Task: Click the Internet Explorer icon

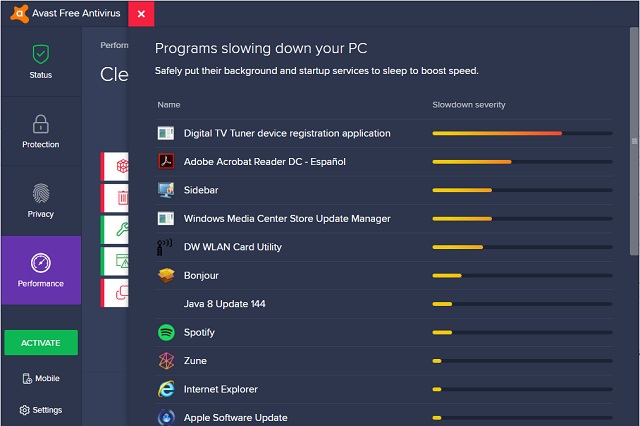Action: pyautogui.click(x=166, y=389)
